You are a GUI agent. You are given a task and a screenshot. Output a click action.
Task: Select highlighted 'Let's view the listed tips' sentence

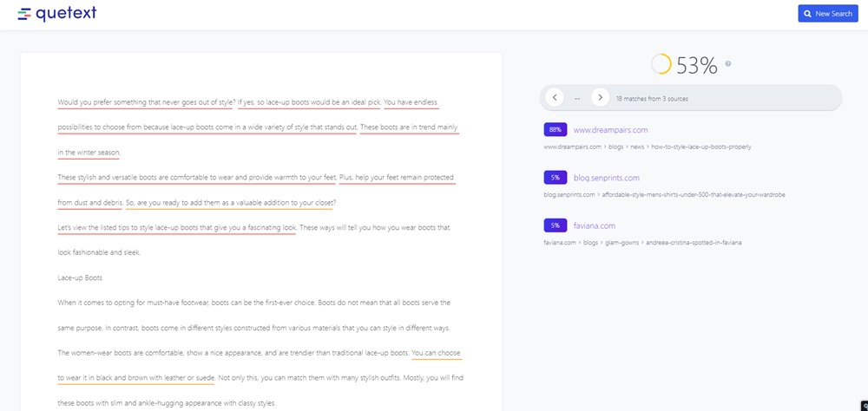coord(177,228)
